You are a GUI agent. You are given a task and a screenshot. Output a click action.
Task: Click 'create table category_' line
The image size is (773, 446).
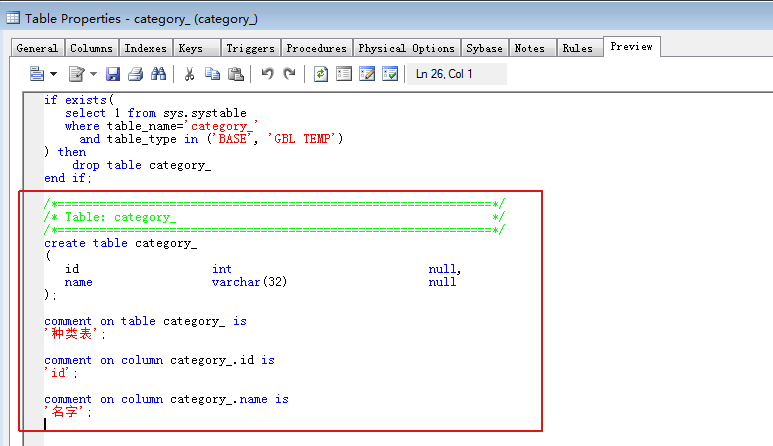pos(120,243)
